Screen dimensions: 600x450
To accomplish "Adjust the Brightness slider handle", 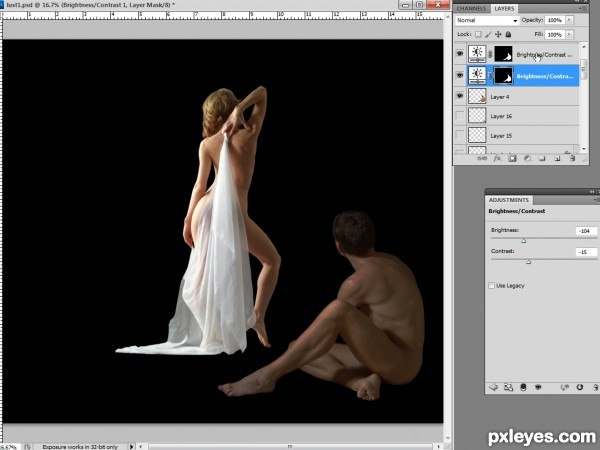I will click(x=523, y=241).
